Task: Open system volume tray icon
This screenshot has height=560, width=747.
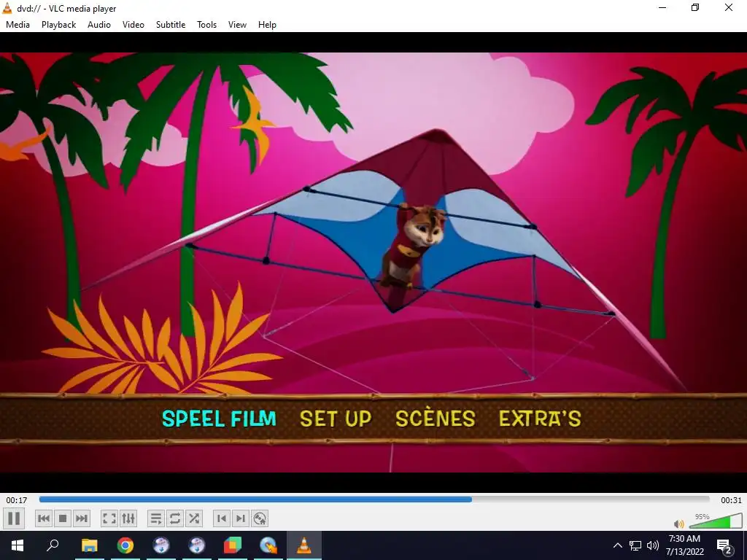Action: coord(653,545)
